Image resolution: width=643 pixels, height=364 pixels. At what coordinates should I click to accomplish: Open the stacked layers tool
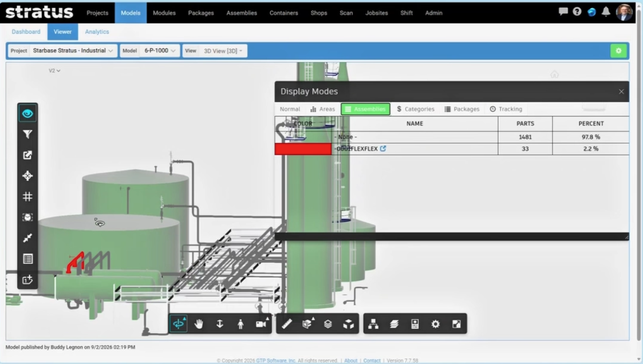click(x=328, y=324)
